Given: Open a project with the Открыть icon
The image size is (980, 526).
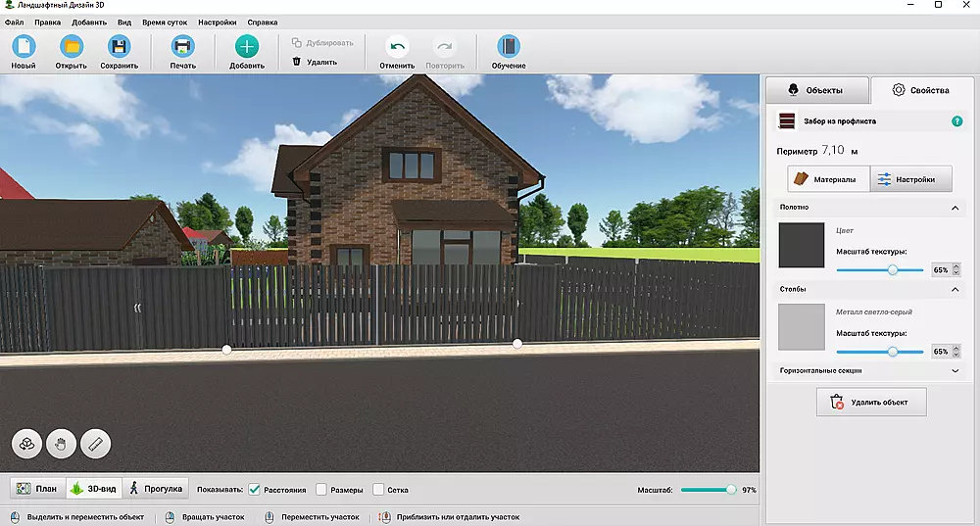Looking at the screenshot, I should tap(71, 47).
